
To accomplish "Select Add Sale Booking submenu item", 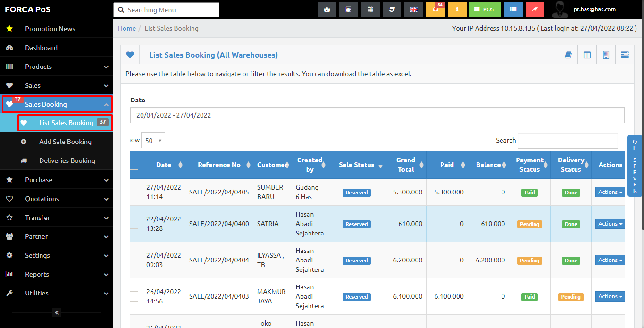I will (57, 142).
